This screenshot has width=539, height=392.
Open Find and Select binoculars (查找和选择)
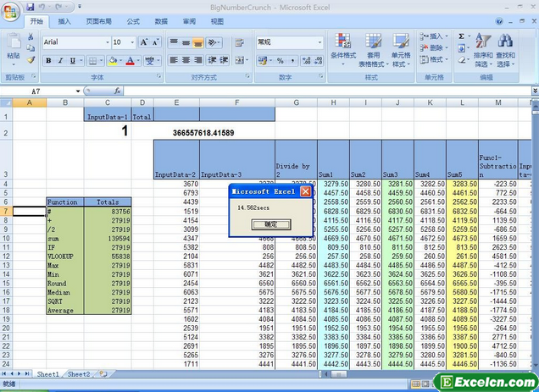point(505,50)
